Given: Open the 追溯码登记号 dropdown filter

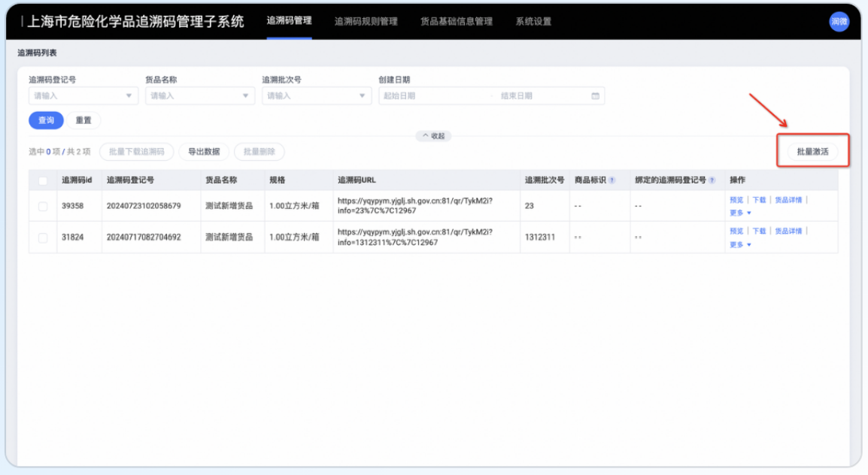Looking at the screenshot, I should click(83, 96).
